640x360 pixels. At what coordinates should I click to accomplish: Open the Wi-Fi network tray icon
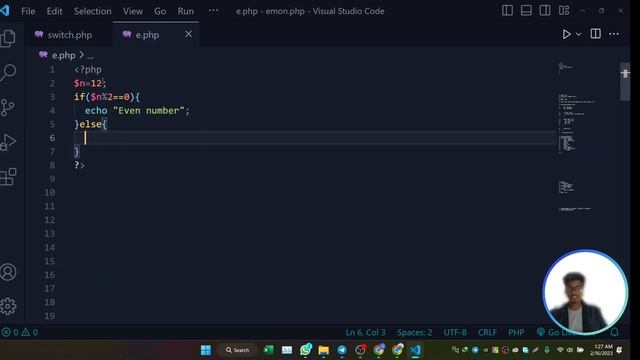pyautogui.click(x=560, y=350)
